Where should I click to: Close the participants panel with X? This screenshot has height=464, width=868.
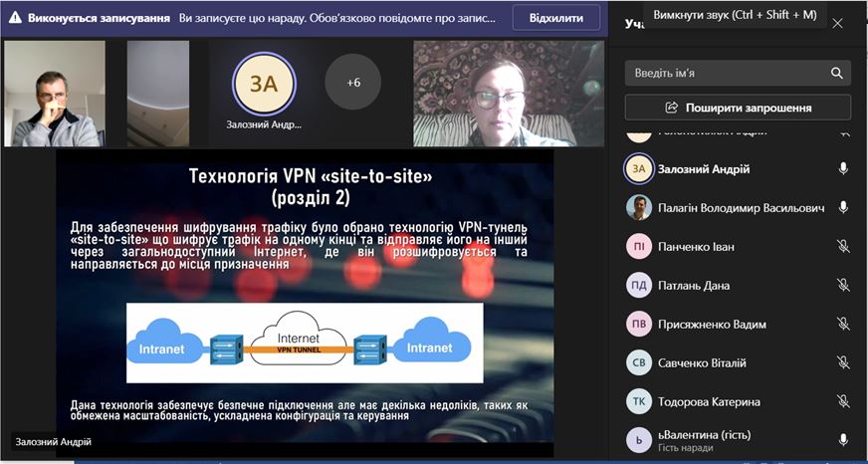[837, 23]
